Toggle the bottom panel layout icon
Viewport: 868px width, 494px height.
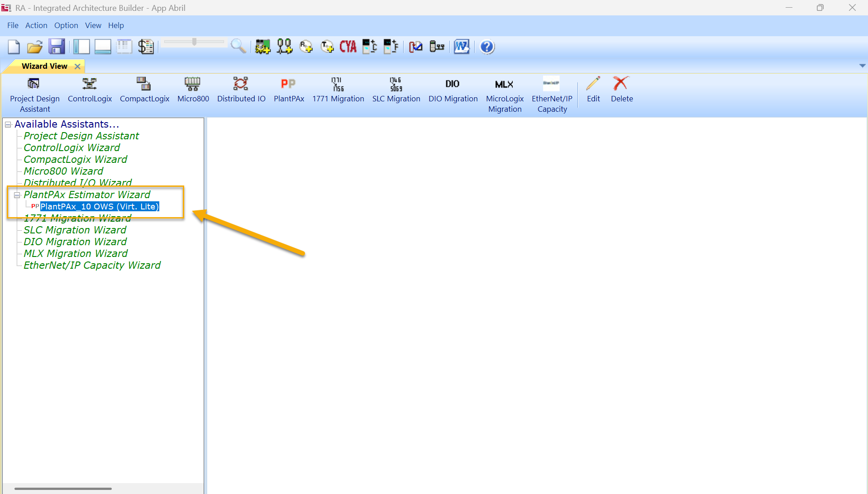103,47
